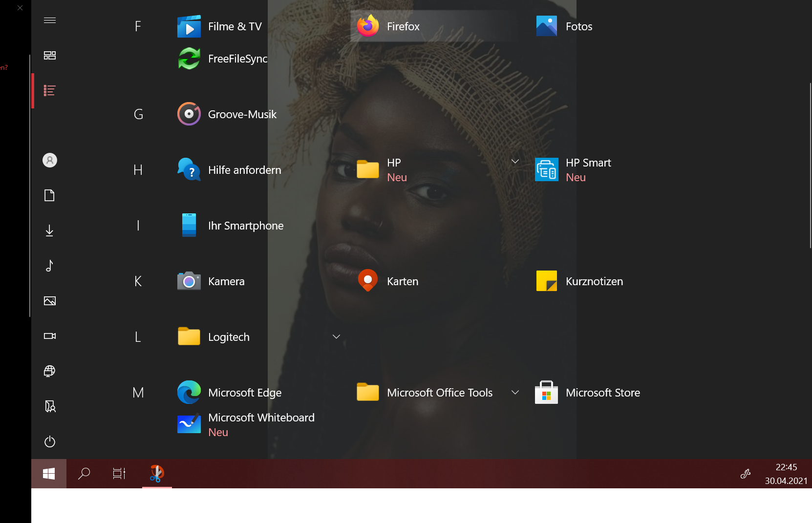This screenshot has width=812, height=523.
Task: Open Network icon in sidebar
Action: click(50, 371)
